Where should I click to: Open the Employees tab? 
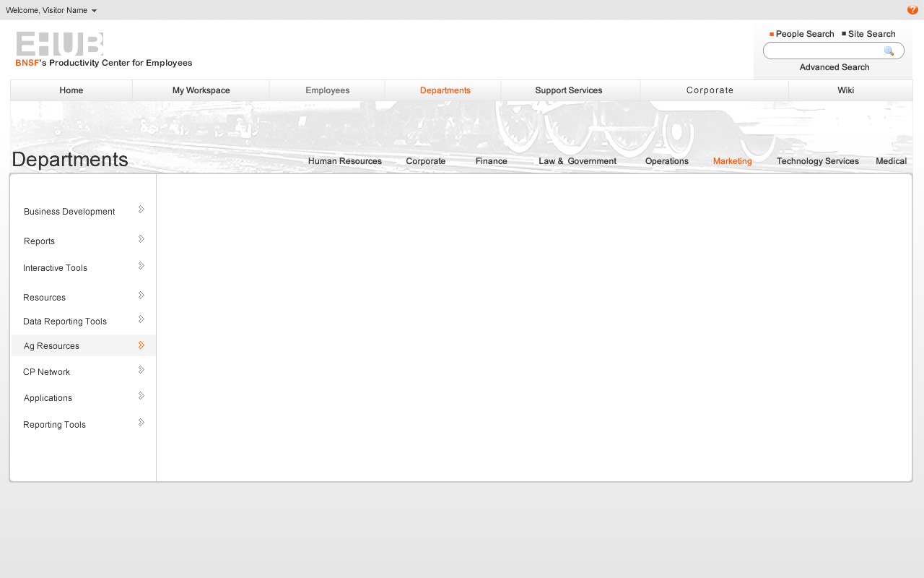pos(327,90)
